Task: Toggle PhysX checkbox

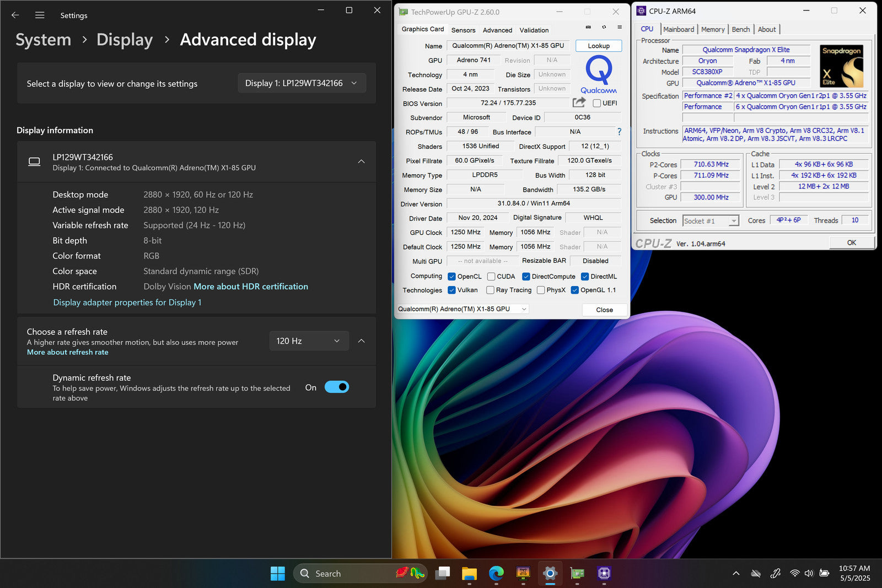Action: [541, 290]
